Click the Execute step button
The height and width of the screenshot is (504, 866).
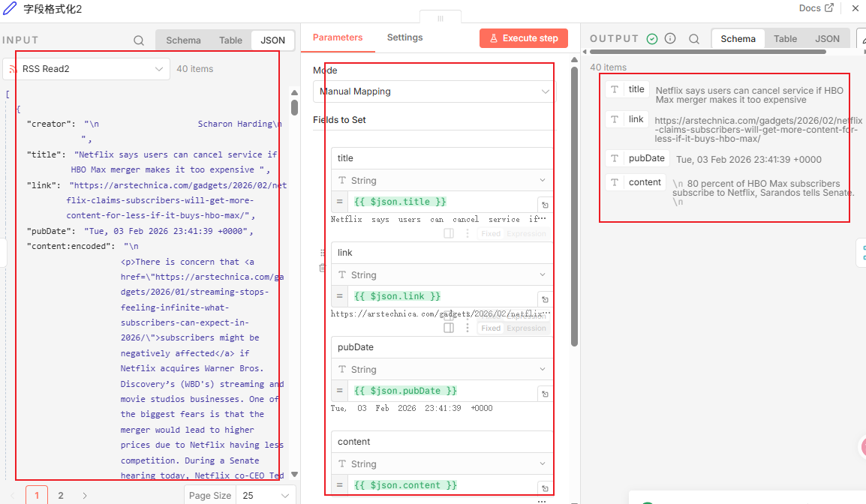[523, 38]
